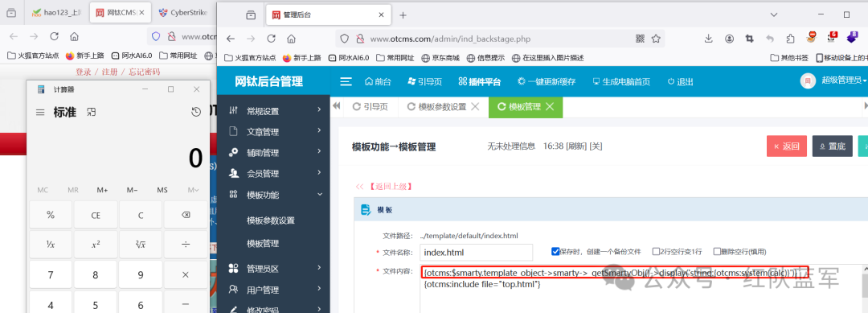The image size is (868, 313).
Task: Click the MS memory store key in Calculator
Action: pyautogui.click(x=162, y=190)
